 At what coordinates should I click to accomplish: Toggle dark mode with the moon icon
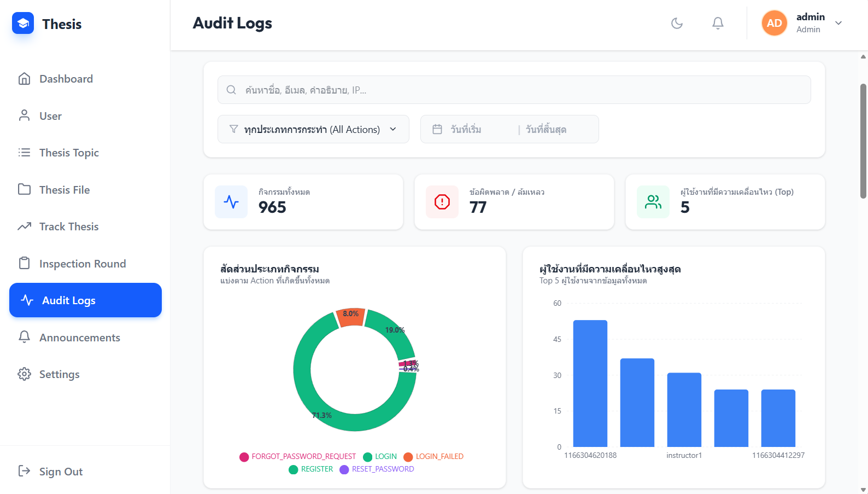click(x=677, y=23)
